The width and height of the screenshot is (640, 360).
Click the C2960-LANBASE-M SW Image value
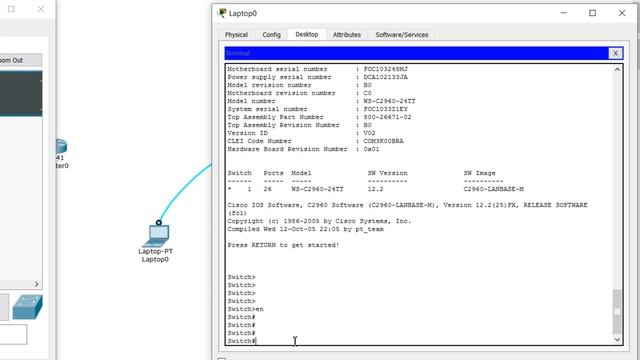pos(493,189)
